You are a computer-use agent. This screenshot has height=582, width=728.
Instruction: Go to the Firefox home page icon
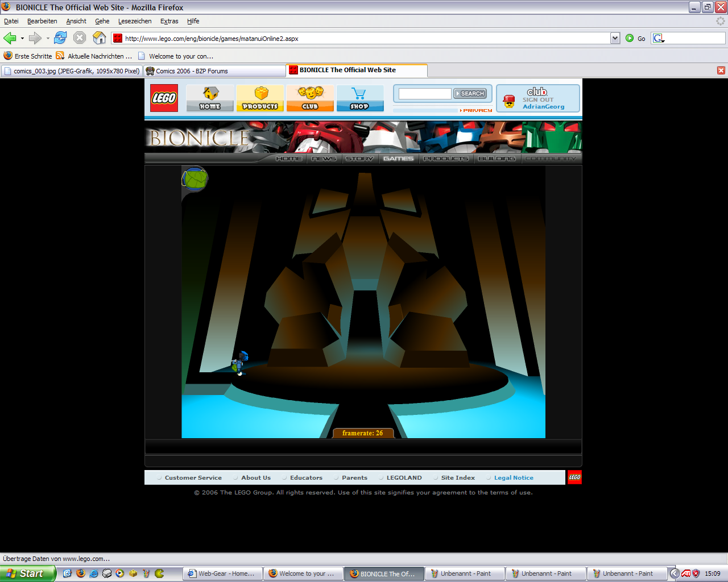tap(100, 38)
